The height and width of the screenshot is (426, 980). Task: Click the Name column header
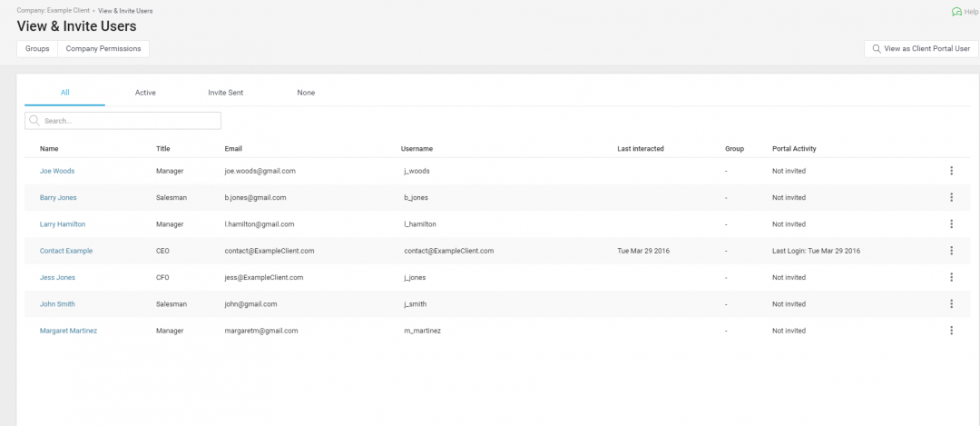click(49, 149)
